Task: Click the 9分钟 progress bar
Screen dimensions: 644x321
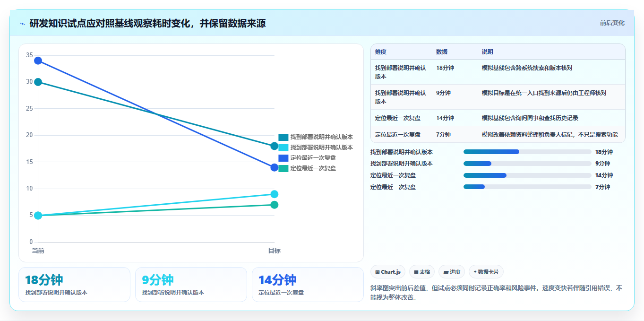Action: click(527, 164)
